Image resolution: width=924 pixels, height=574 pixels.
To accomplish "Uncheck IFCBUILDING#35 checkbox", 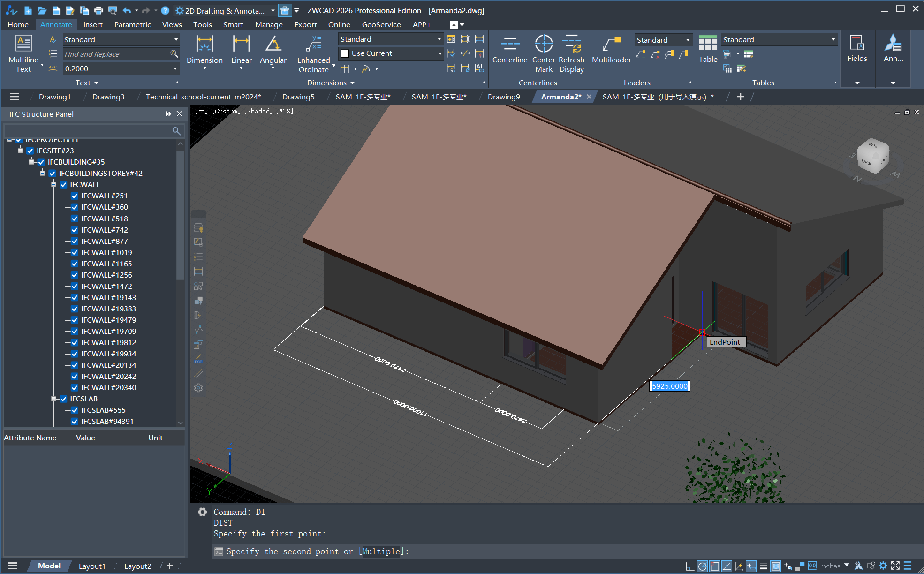I will (x=41, y=162).
